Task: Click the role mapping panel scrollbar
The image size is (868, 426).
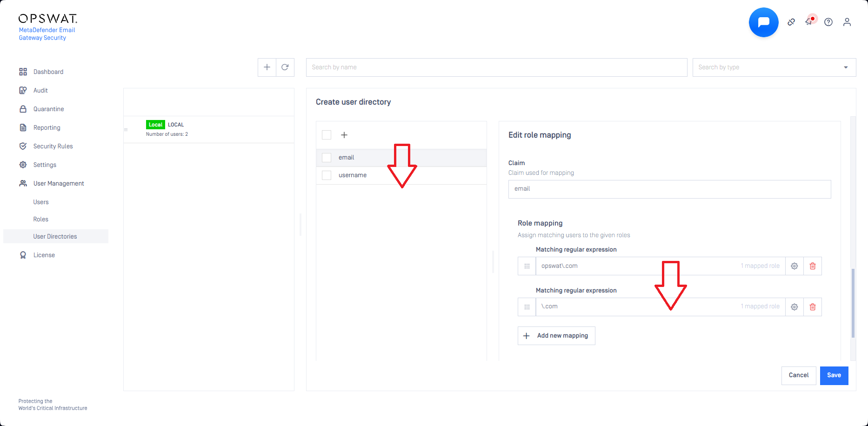Action: click(853, 302)
